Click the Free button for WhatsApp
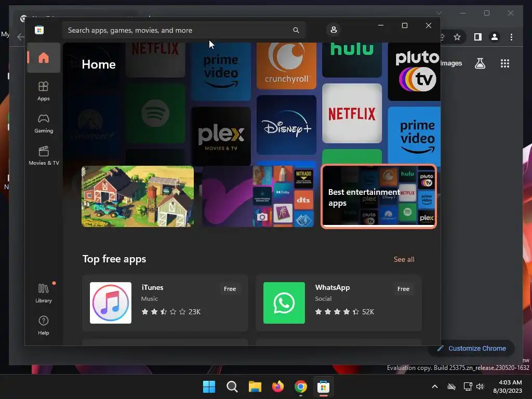Screen dimensions: 532x399 coord(403,289)
